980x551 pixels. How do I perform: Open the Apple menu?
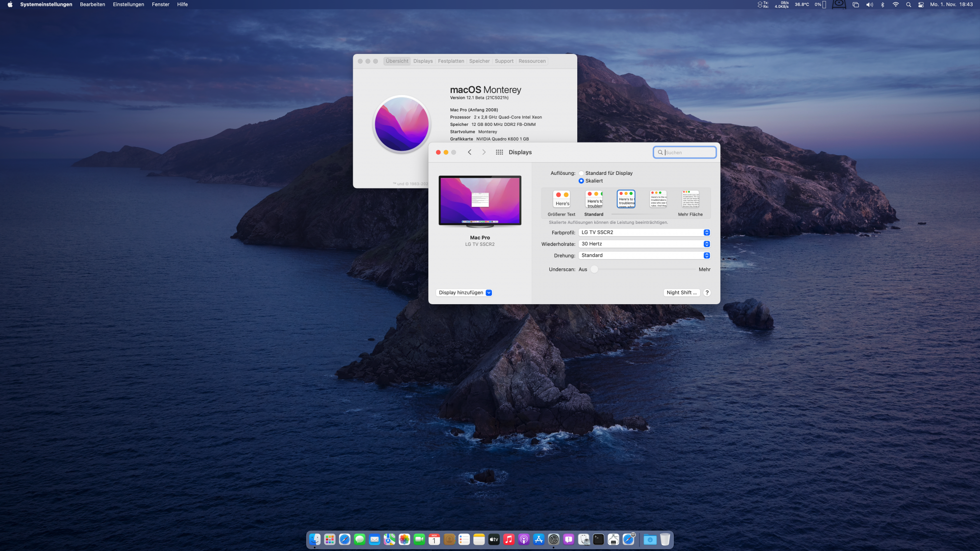10,4
